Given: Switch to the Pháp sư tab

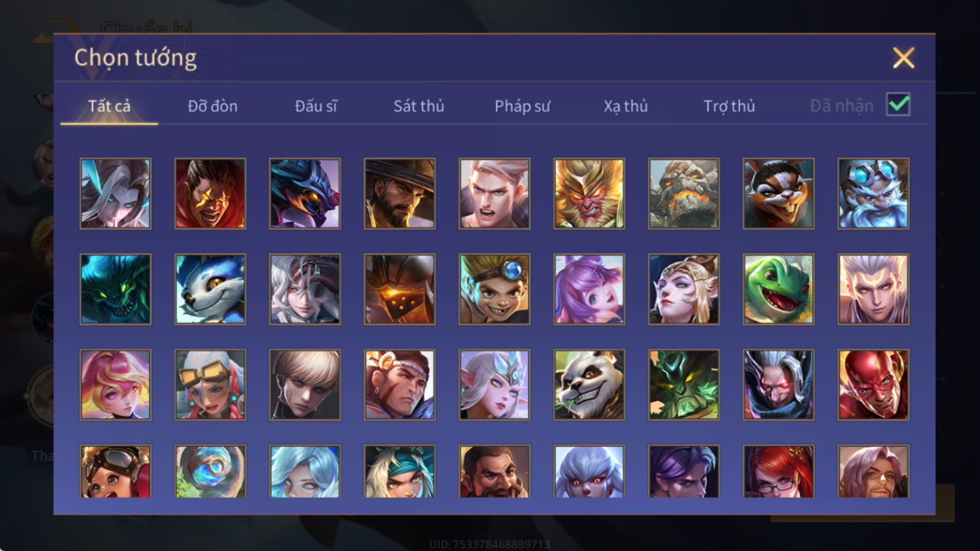Looking at the screenshot, I should click(522, 106).
